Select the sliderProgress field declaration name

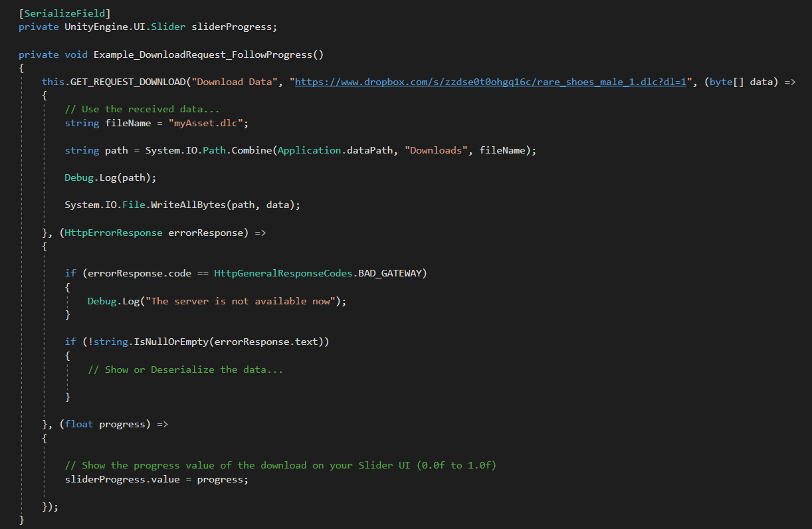click(x=232, y=27)
